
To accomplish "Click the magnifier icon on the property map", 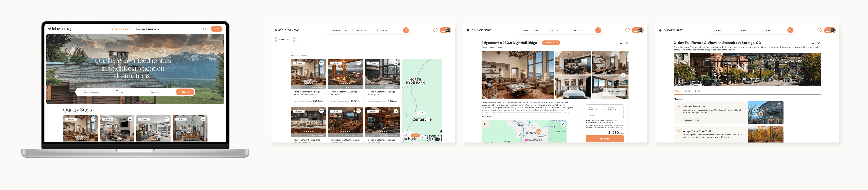I will [485, 124].
